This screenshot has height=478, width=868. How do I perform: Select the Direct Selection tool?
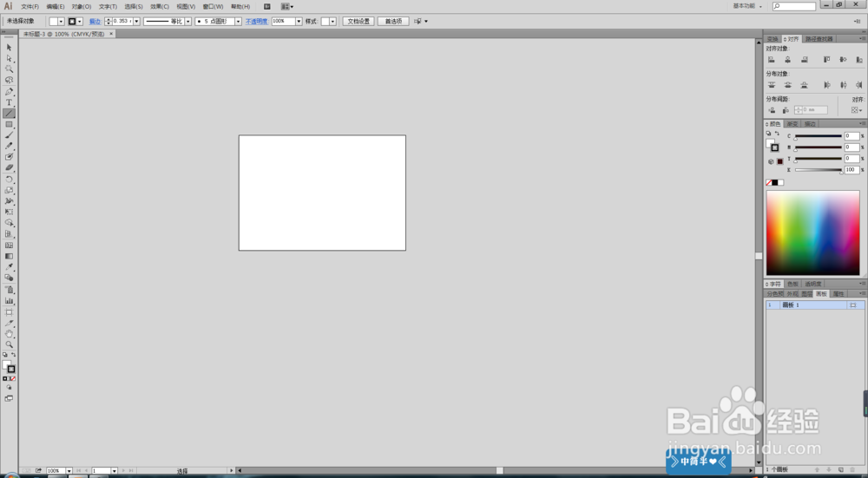click(x=9, y=58)
